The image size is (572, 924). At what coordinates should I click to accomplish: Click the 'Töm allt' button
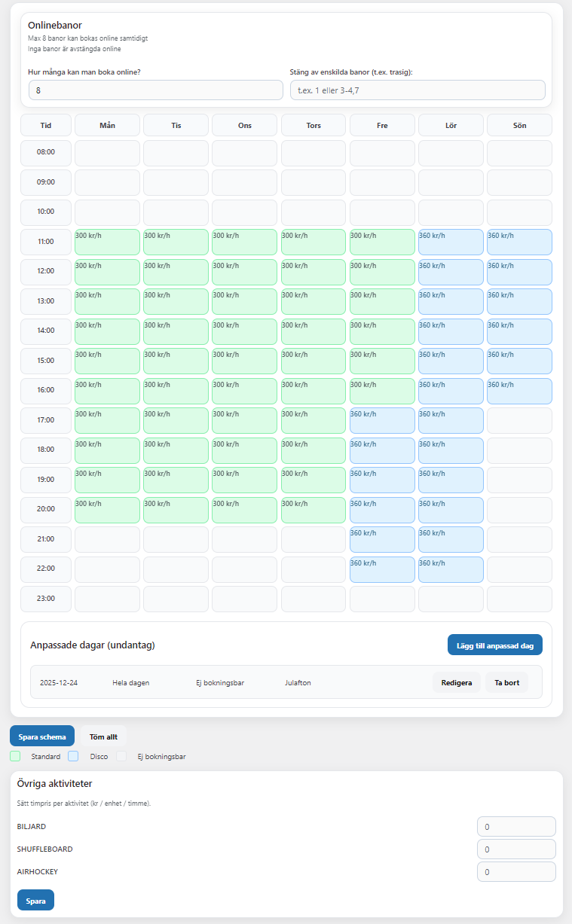coord(102,736)
